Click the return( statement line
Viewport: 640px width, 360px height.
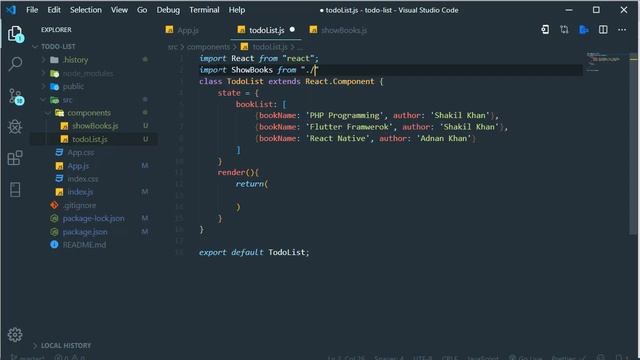(x=252, y=184)
